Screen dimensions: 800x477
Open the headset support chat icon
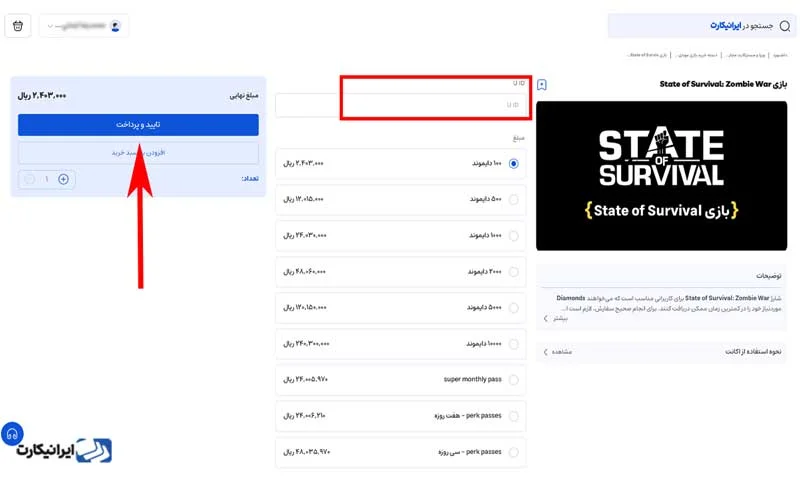12,434
